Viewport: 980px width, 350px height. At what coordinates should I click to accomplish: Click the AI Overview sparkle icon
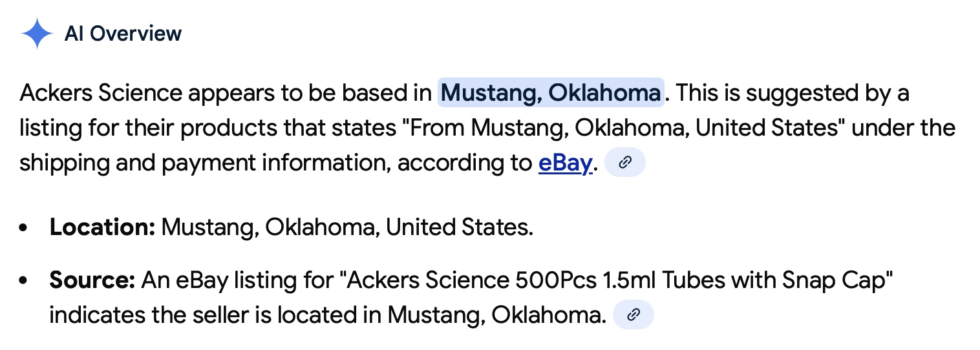(x=37, y=34)
